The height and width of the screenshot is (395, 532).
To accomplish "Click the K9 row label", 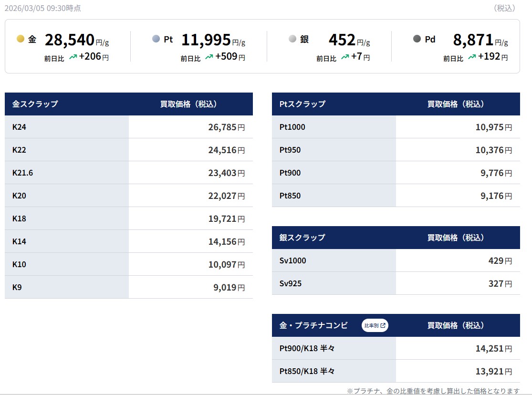I will click(17, 287).
